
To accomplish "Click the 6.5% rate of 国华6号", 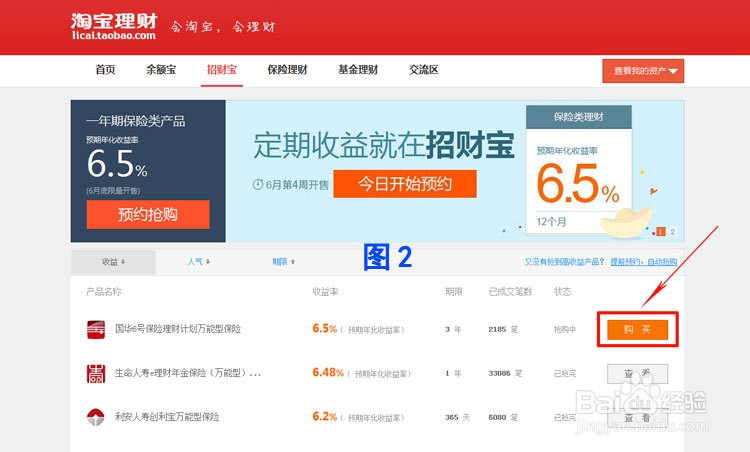I will coord(325,329).
